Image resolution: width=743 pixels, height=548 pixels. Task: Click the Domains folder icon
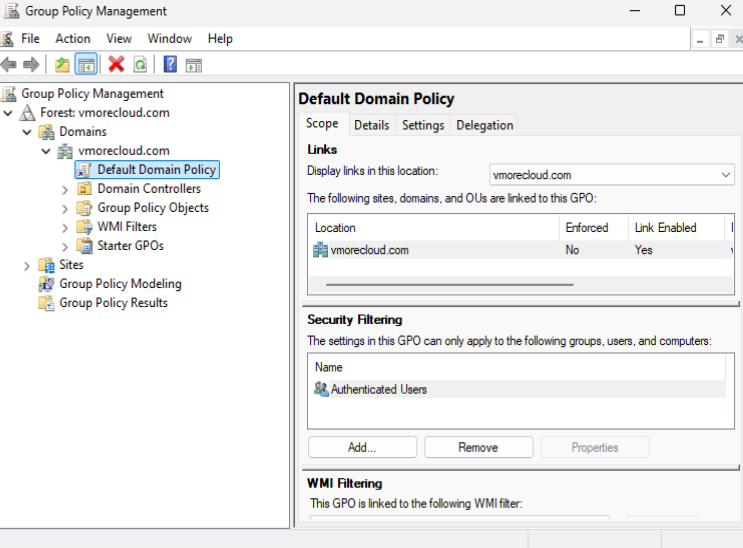click(46, 132)
